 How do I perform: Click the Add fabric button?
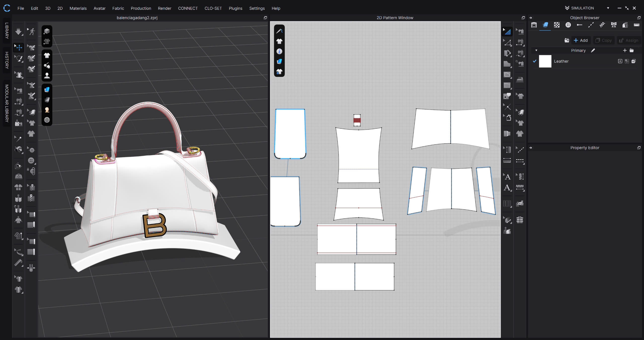pos(581,40)
